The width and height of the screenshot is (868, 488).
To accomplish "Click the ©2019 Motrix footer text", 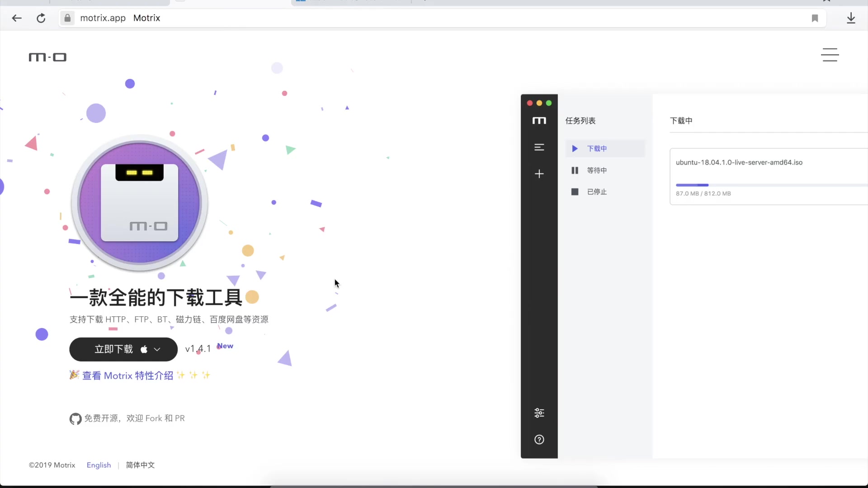I will tap(52, 465).
